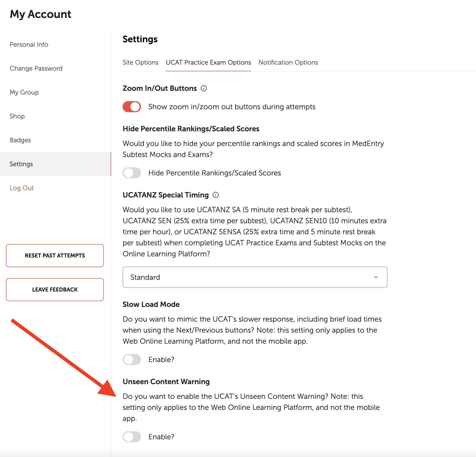Select UCAT Practice Exam Options tab
Image resolution: width=476 pixels, height=457 pixels.
208,62
